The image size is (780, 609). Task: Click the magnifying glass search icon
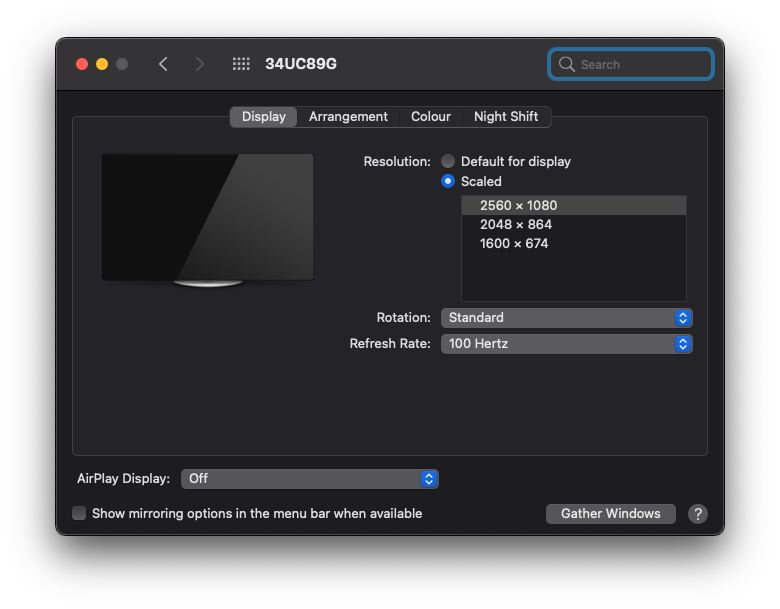[566, 64]
